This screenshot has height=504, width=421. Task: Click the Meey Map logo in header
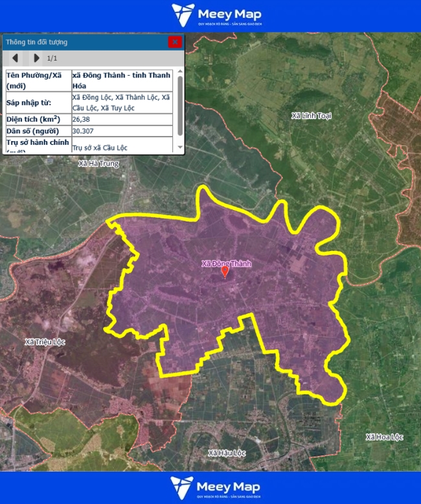216,16
